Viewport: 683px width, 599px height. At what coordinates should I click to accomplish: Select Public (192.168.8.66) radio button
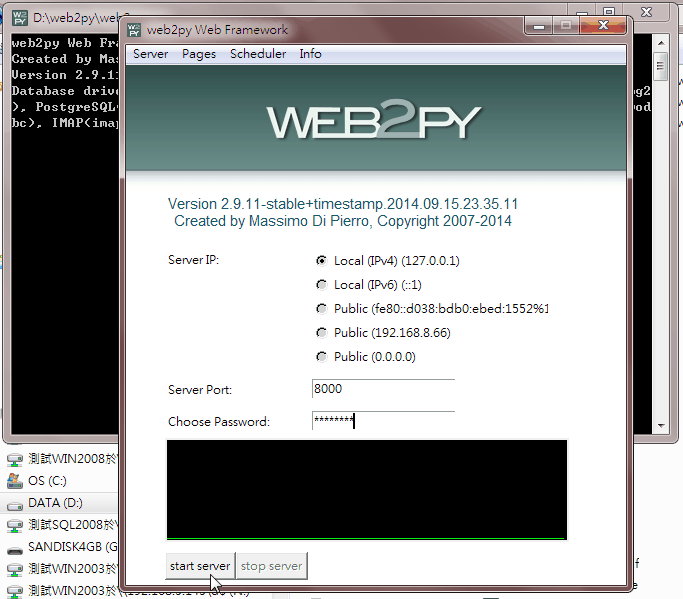321,332
